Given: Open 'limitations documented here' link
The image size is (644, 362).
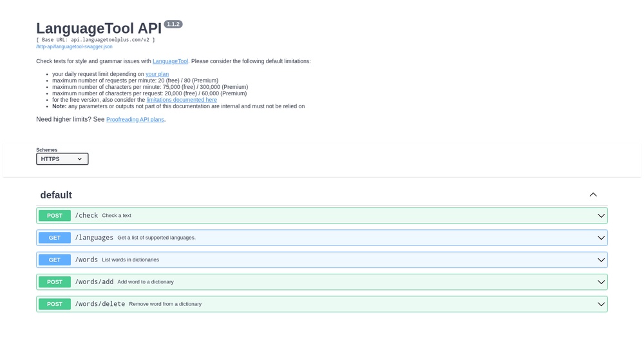Looking at the screenshot, I should tap(182, 100).
